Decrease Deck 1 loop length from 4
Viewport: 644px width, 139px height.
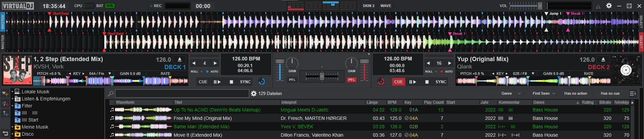coord(194,63)
